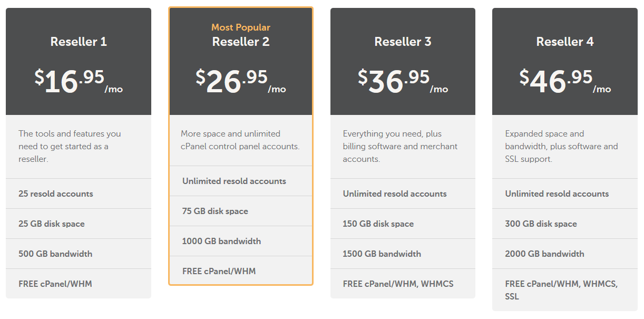
Task: Select the 1000 GB bandwidth feature
Action: tap(240, 241)
